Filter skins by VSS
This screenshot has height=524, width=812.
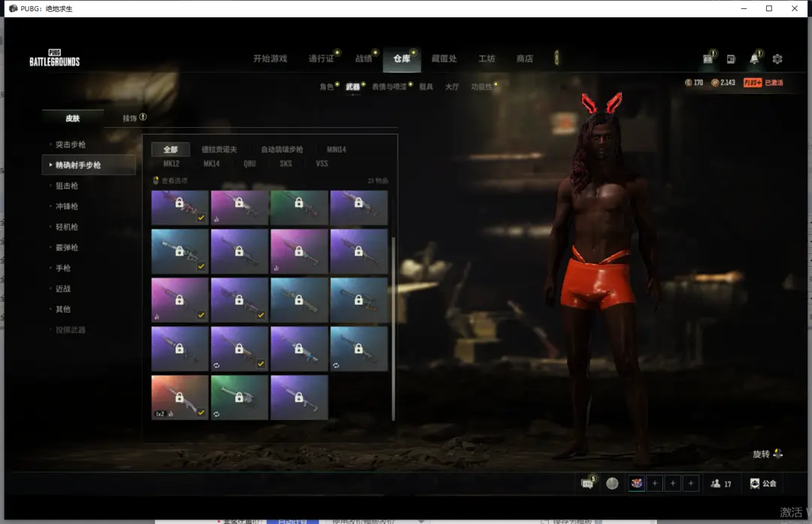322,164
